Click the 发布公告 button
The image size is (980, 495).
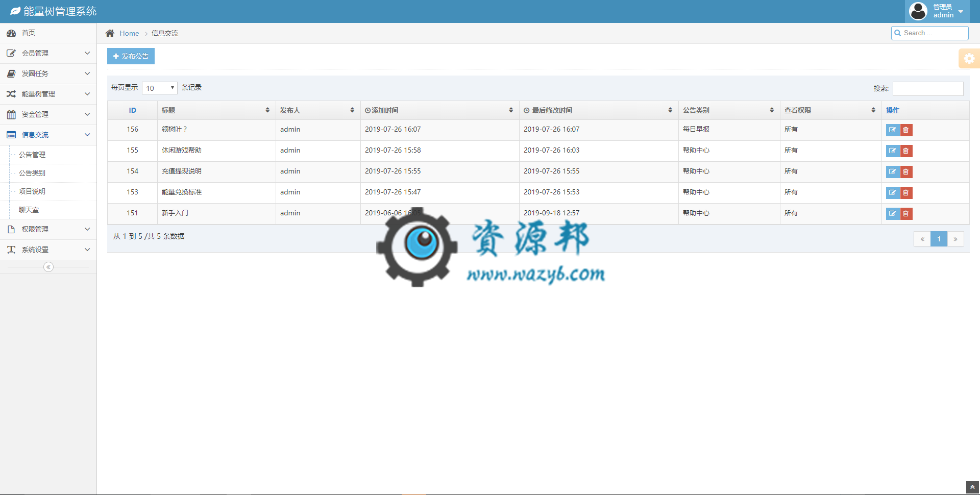pos(131,56)
